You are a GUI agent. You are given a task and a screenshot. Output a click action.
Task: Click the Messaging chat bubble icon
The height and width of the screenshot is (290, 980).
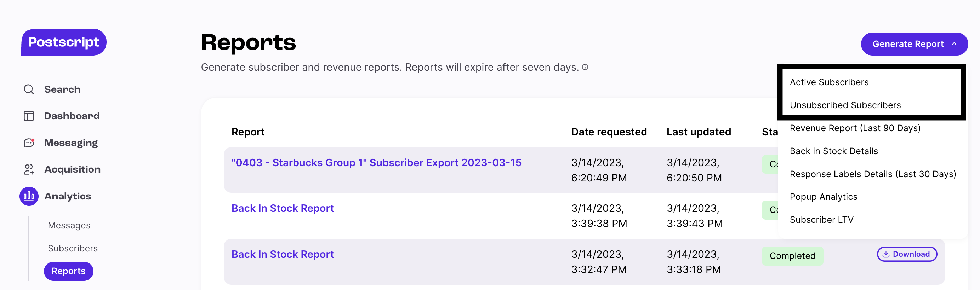tap(29, 143)
